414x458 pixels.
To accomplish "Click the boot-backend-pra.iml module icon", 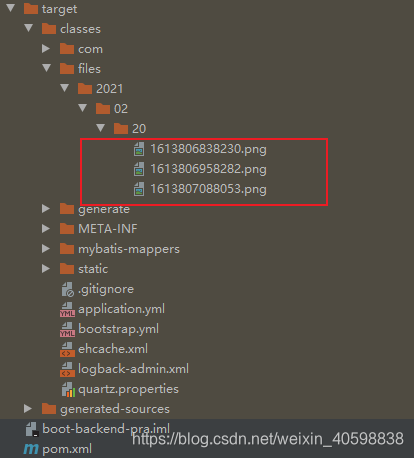I will coord(32,429).
